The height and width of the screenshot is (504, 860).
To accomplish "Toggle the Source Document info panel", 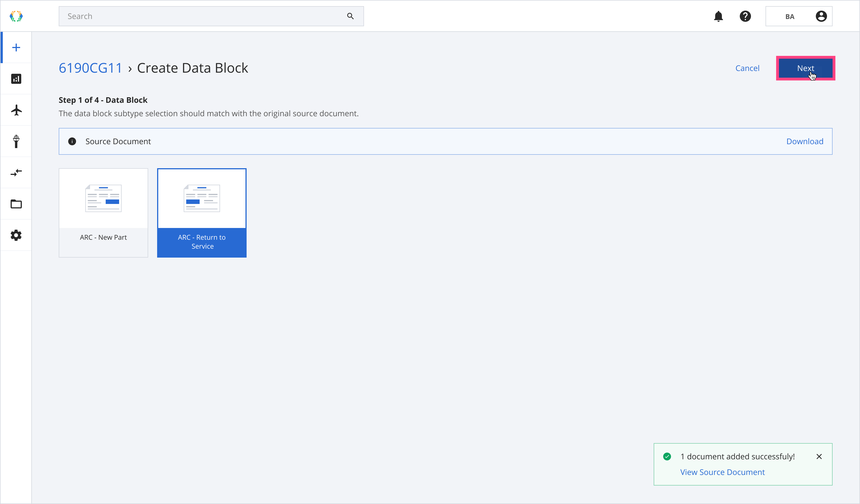I will tap(73, 141).
